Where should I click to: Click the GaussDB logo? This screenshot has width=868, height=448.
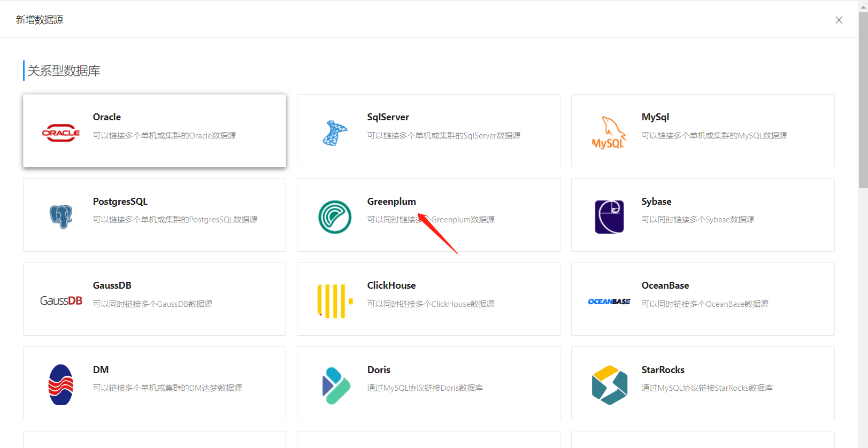point(61,301)
